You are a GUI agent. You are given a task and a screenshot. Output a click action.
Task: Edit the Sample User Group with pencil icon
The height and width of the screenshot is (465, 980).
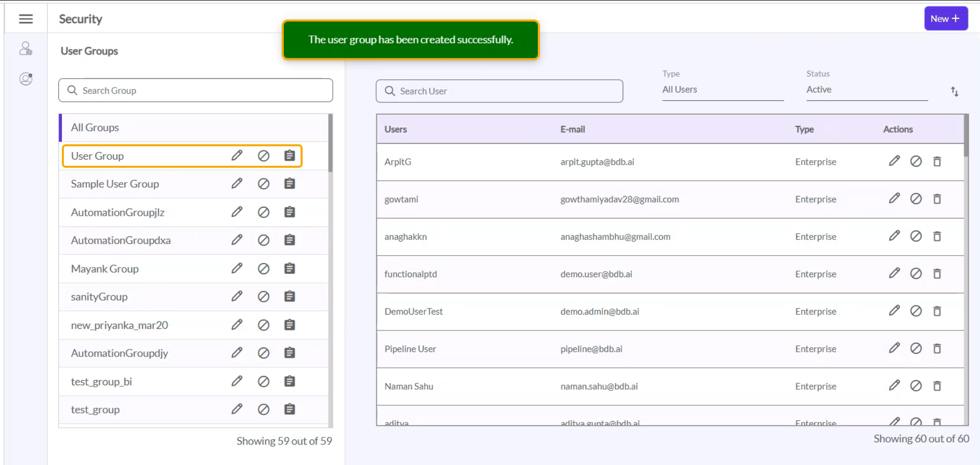click(x=237, y=184)
